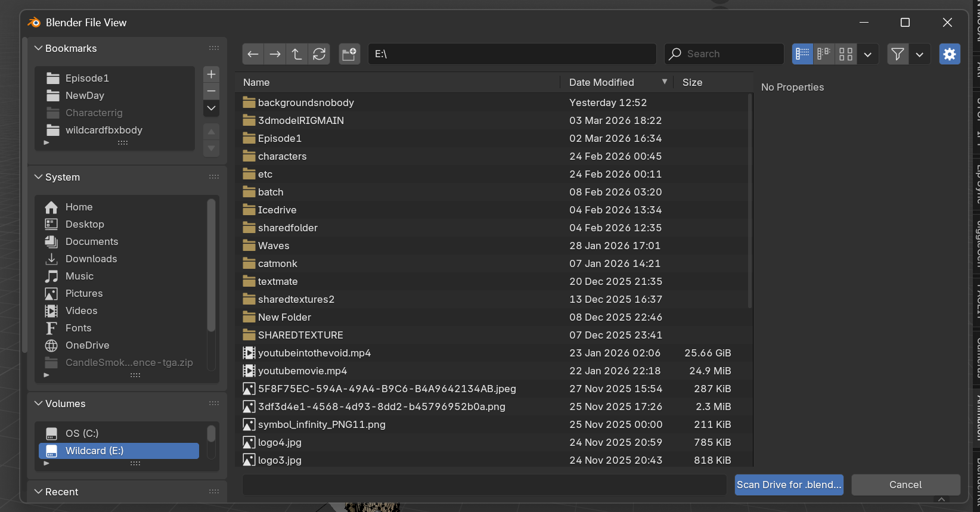The width and height of the screenshot is (980, 512).
Task: Toggle the options region gear
Action: [x=950, y=54]
